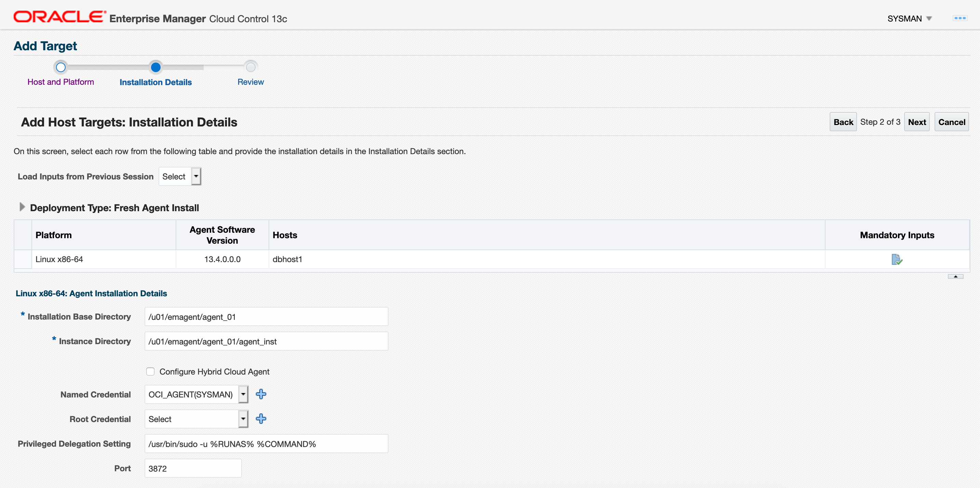Go to Review step
This screenshot has width=980, height=488.
(x=251, y=82)
